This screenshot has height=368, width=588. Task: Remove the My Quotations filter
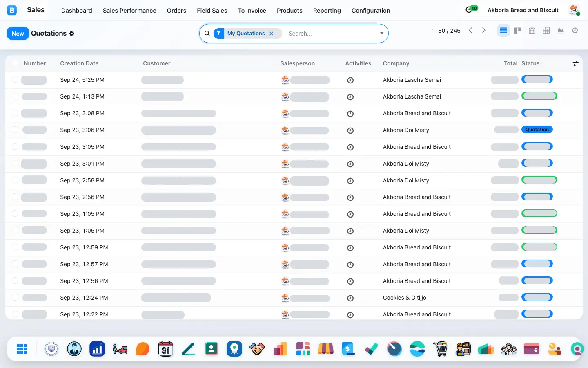(x=272, y=34)
